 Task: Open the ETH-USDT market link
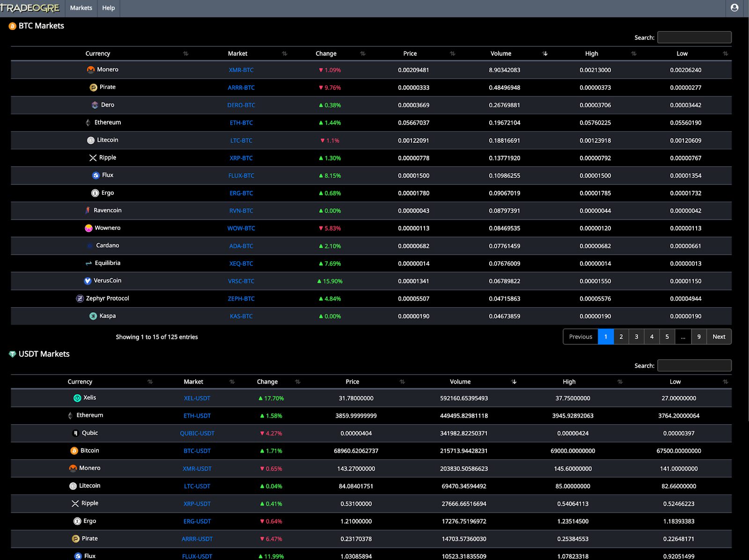tap(197, 416)
